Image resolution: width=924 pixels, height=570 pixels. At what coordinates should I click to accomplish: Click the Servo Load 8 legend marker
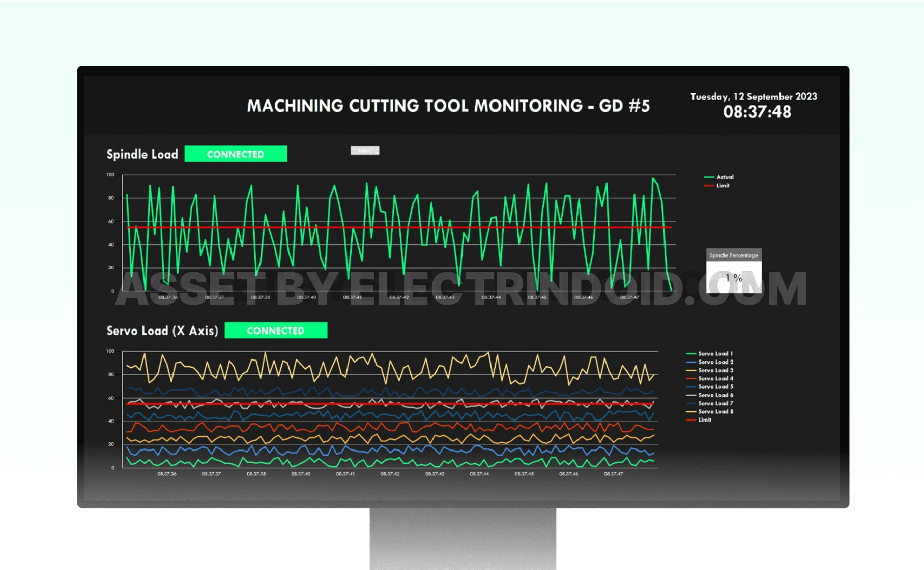pyautogui.click(x=692, y=411)
